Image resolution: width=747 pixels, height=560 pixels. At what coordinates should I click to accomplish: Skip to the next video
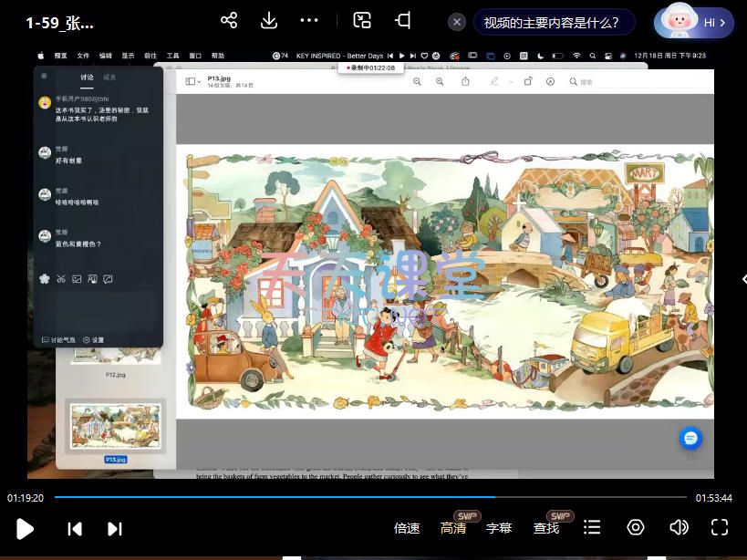[115, 528]
